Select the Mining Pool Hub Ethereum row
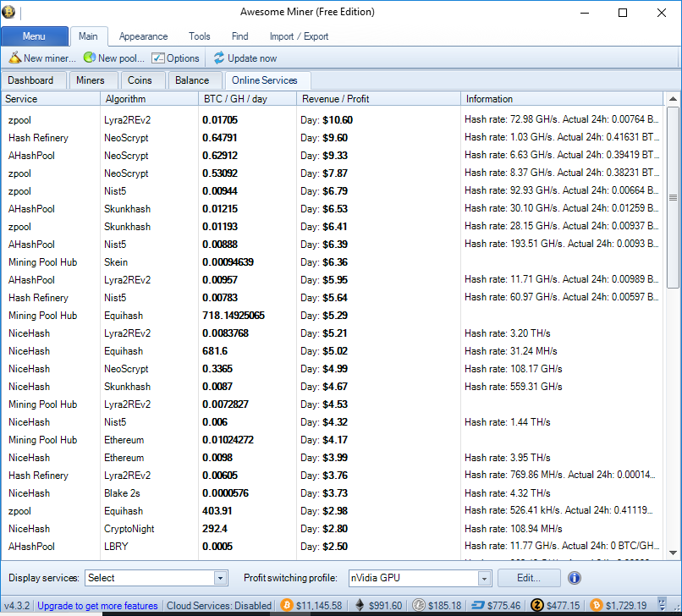 click(333, 440)
